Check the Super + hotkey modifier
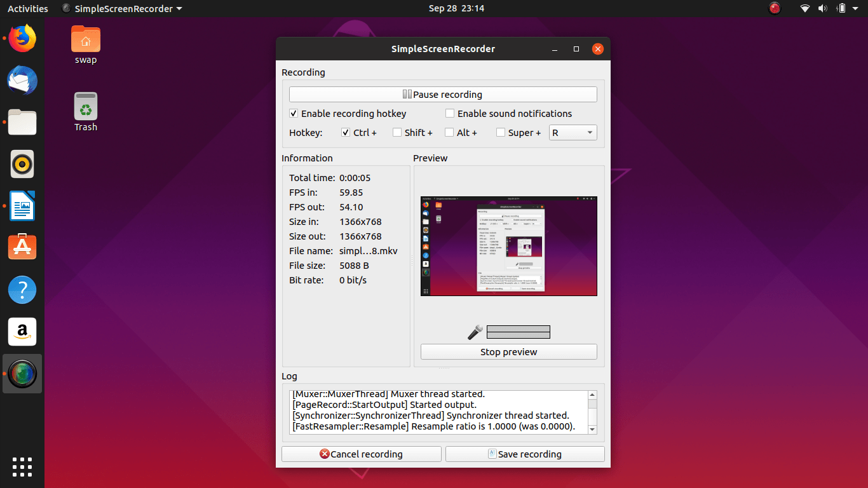 coord(501,133)
